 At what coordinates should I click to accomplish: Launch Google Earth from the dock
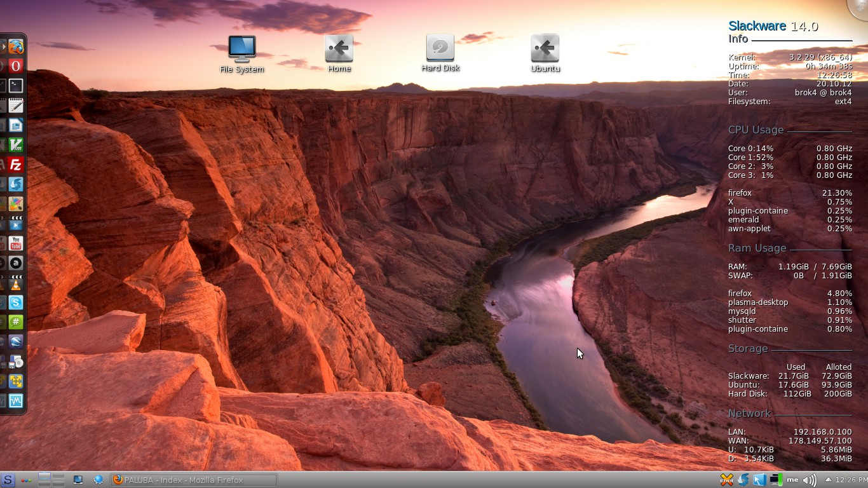(x=16, y=342)
